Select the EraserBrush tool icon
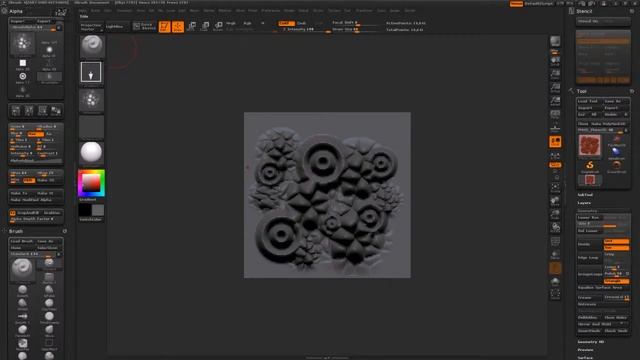 pos(616,166)
